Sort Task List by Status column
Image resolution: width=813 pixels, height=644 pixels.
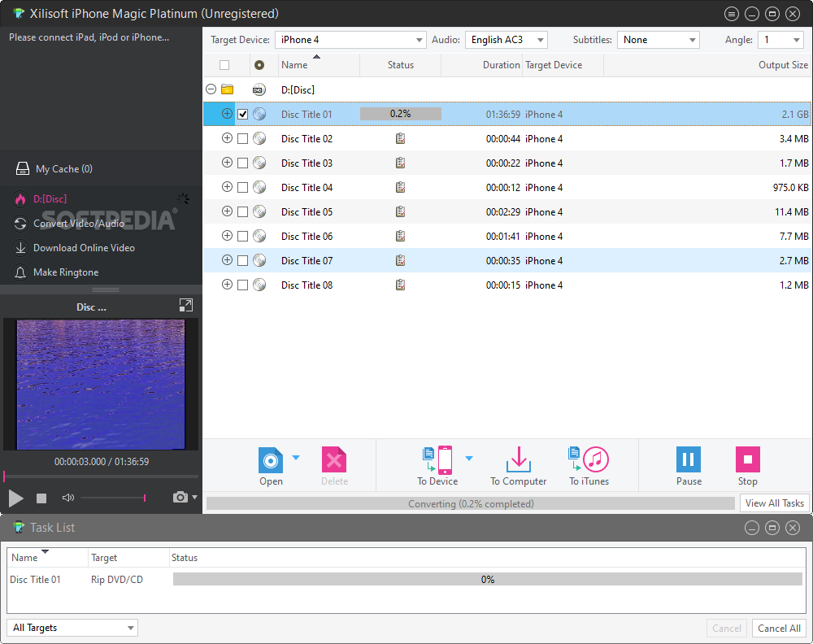(x=487, y=558)
